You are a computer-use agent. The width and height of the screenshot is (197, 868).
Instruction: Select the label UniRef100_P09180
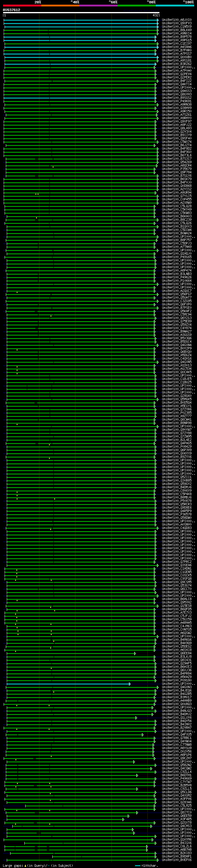point(177,680)
